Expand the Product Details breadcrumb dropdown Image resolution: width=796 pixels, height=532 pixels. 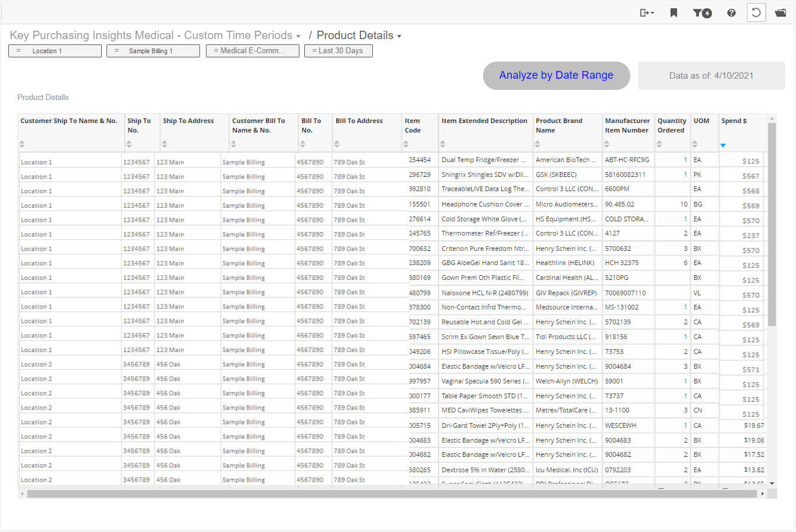click(x=399, y=36)
